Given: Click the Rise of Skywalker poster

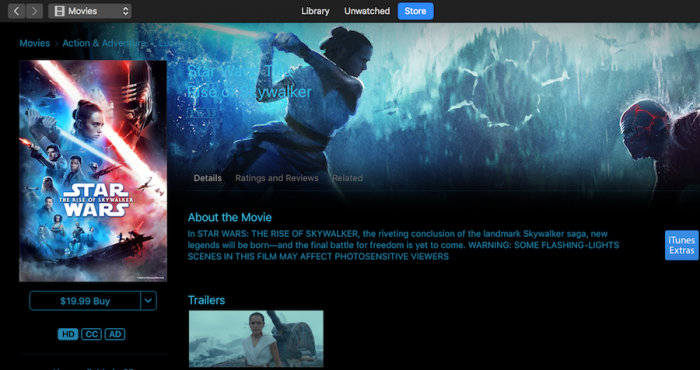Looking at the screenshot, I should (x=93, y=171).
